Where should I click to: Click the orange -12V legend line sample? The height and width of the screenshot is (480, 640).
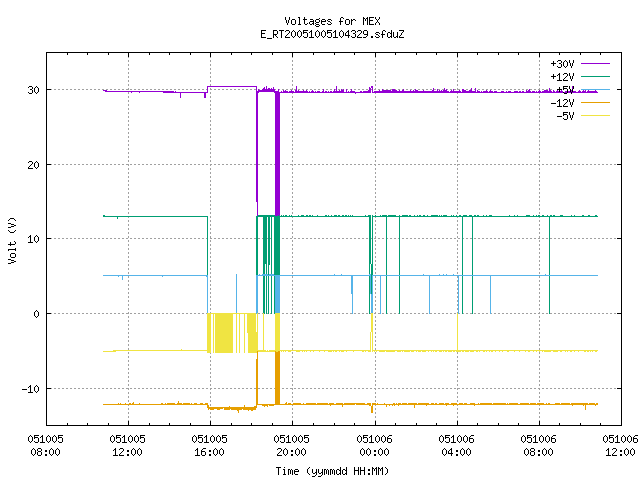(596, 102)
